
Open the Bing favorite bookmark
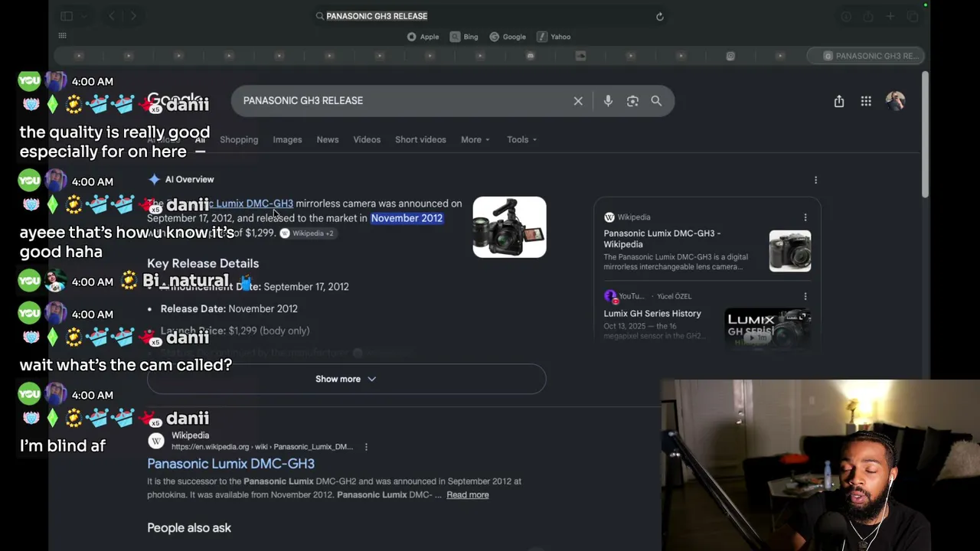[465, 37]
